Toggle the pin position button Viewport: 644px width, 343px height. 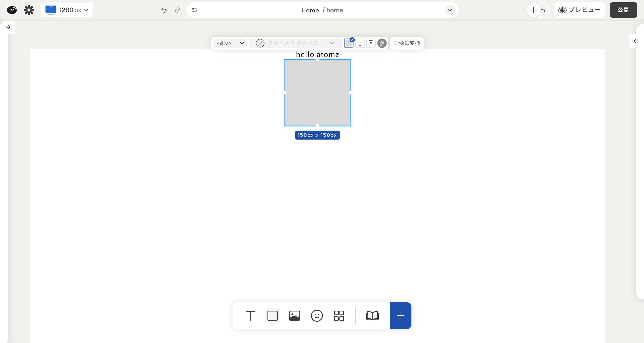[371, 43]
